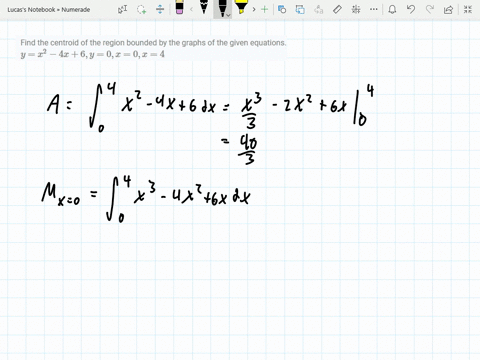Exit full screen mode
Viewport: 480px width, 360px height.
[x=468, y=9]
